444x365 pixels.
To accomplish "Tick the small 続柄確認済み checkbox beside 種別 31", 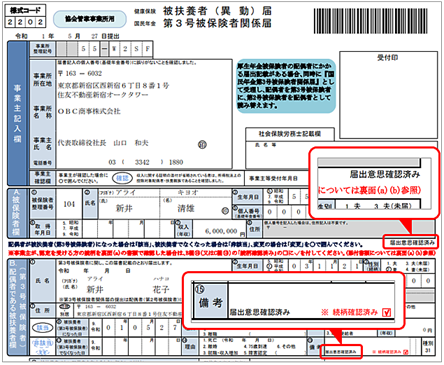I will pyautogui.click(x=405, y=352).
